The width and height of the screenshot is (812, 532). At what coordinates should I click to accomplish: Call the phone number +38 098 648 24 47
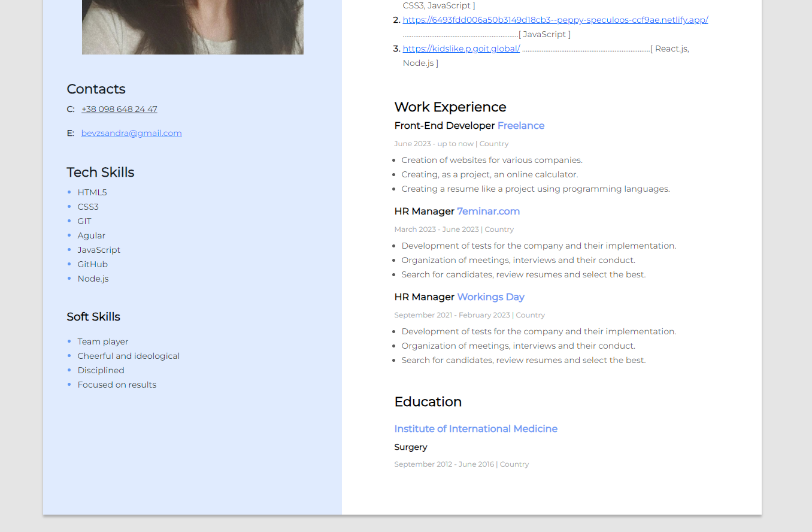119,109
